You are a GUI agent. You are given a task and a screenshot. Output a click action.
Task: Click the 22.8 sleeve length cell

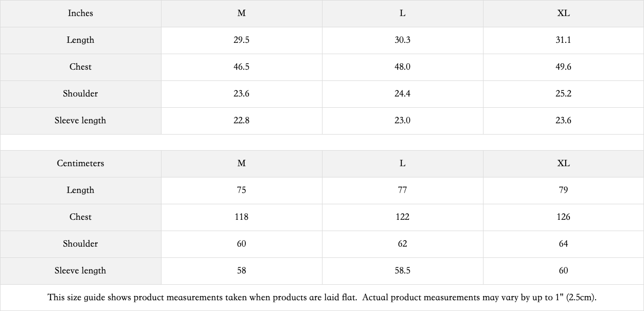241,121
